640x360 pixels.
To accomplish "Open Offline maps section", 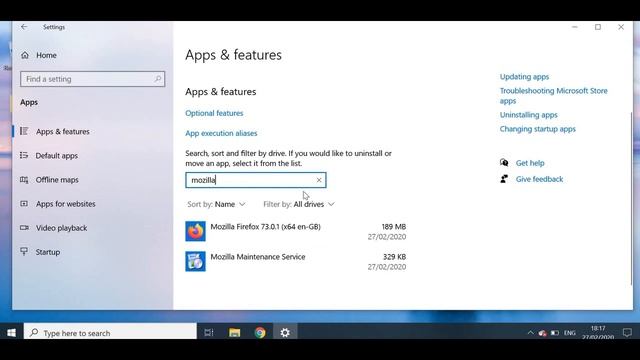I will tap(57, 180).
